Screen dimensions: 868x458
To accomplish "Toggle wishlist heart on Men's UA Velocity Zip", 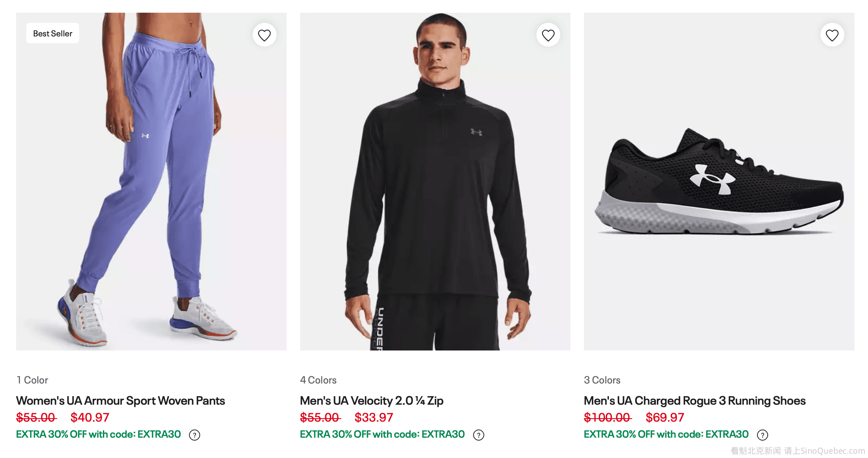I will [548, 35].
